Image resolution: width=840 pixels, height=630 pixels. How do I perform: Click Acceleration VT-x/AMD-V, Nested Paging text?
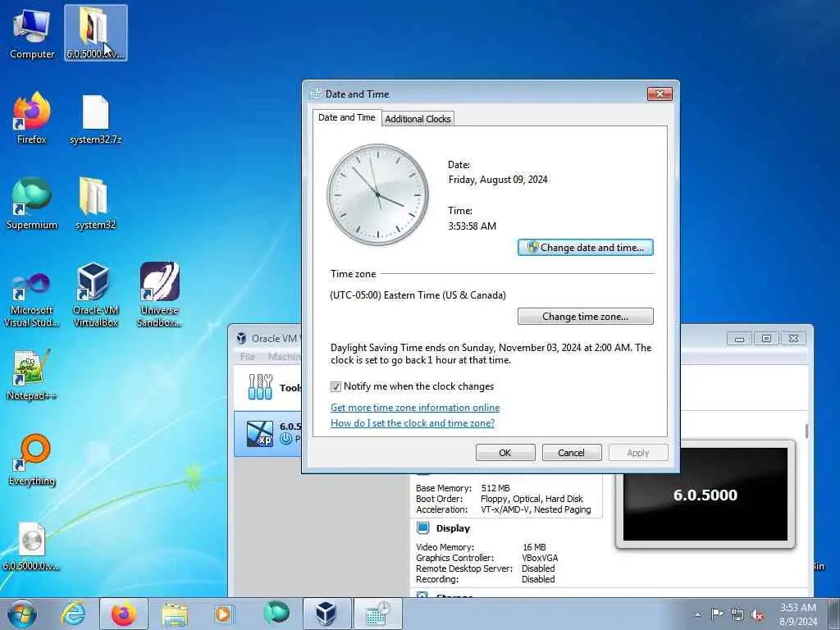[x=536, y=509]
